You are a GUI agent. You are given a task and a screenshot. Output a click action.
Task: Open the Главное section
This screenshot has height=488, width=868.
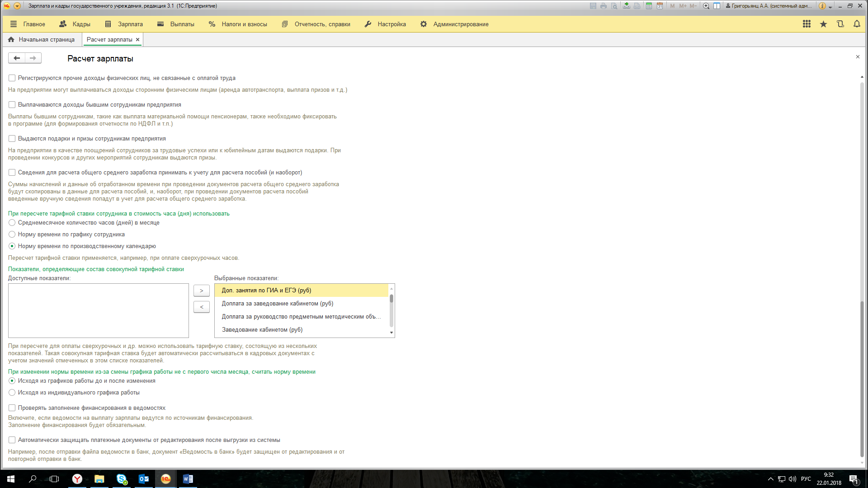coord(28,24)
